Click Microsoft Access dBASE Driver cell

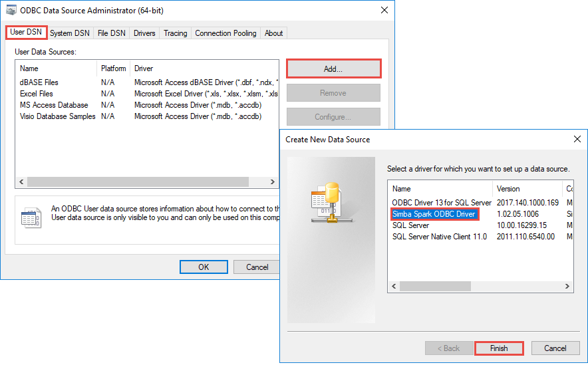point(206,82)
